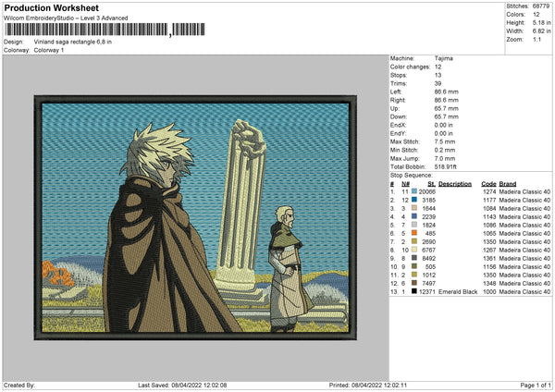Select the Left measurement 86.6 mm
The height and width of the screenshot is (392, 555).
click(447, 92)
